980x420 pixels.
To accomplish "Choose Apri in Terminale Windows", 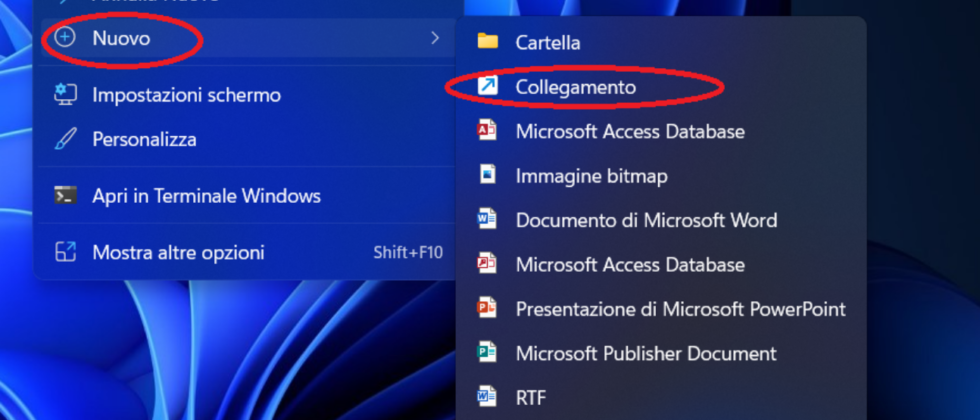I will coord(206,196).
